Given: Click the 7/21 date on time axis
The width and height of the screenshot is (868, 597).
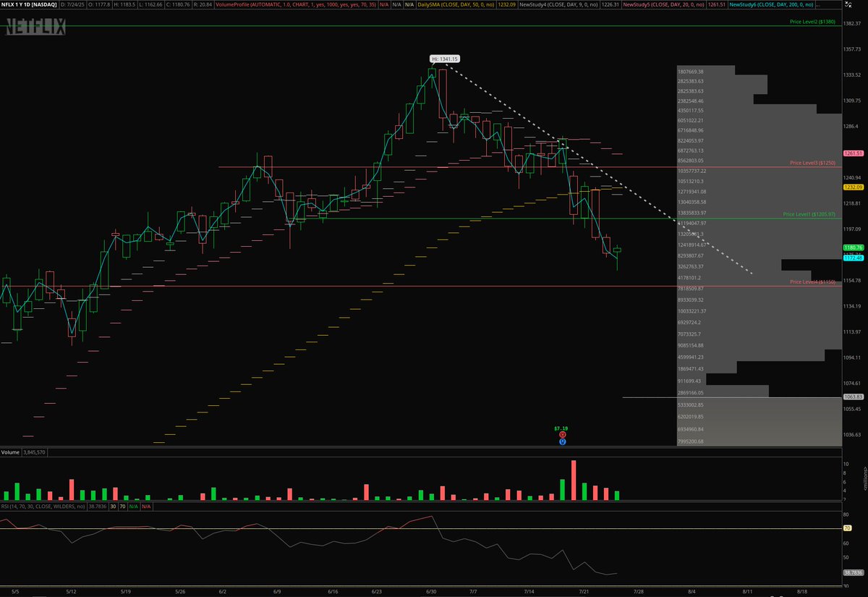Looking at the screenshot, I should (x=585, y=591).
